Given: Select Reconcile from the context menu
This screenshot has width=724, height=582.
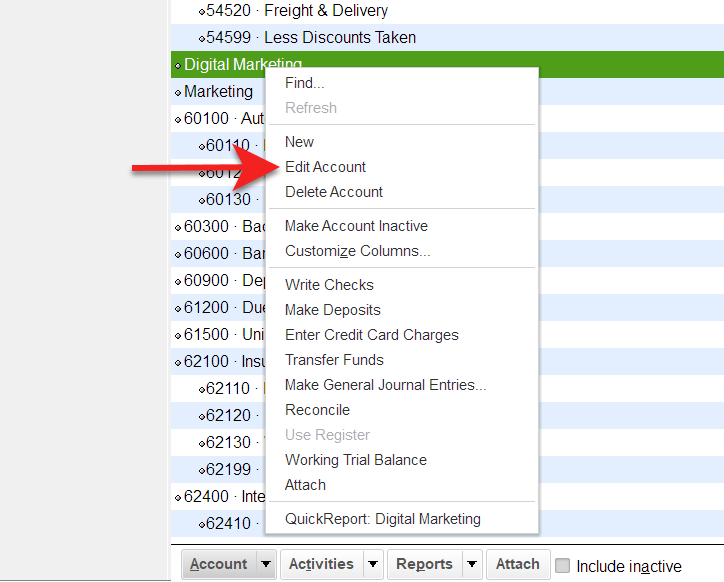Looking at the screenshot, I should click(317, 410).
